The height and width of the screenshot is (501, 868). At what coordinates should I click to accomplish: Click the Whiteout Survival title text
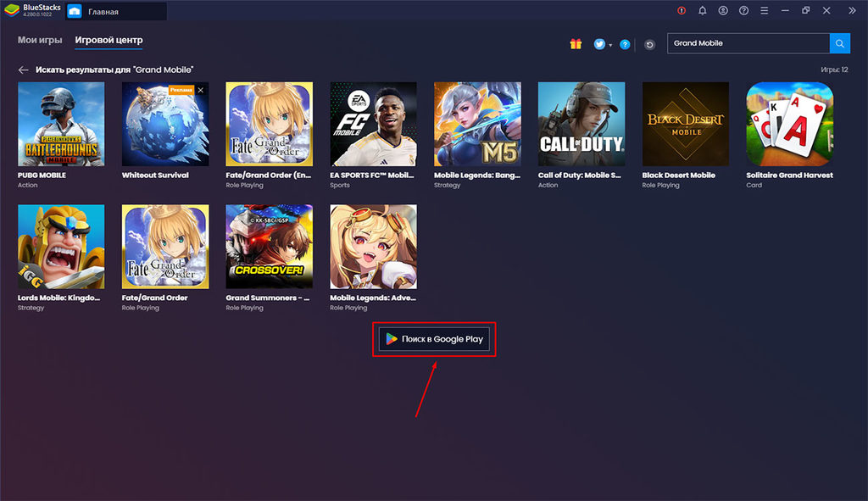(155, 175)
